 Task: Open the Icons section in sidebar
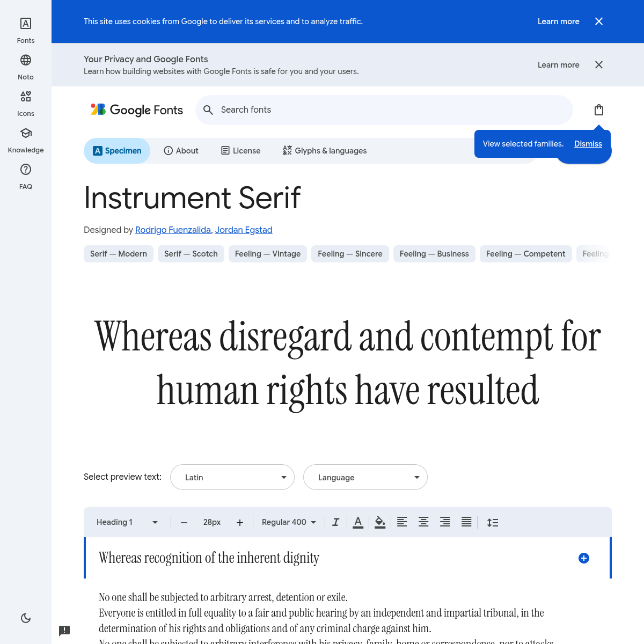tap(26, 104)
